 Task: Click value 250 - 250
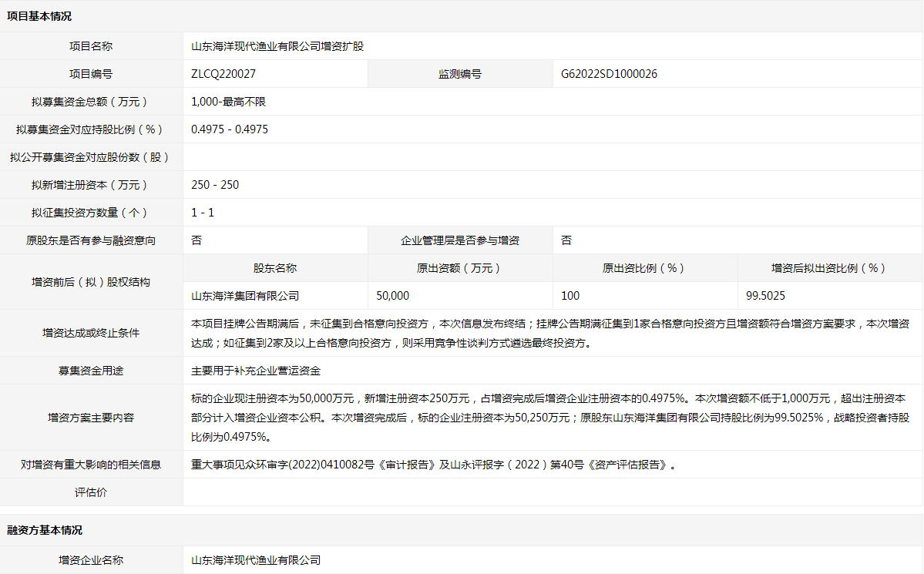(215, 185)
